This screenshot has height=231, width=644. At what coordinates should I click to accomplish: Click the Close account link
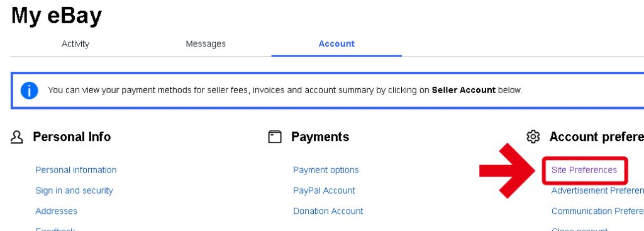tap(579, 229)
